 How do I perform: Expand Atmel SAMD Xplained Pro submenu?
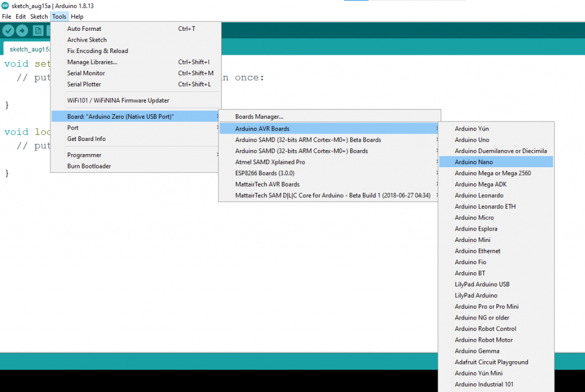tap(330, 162)
